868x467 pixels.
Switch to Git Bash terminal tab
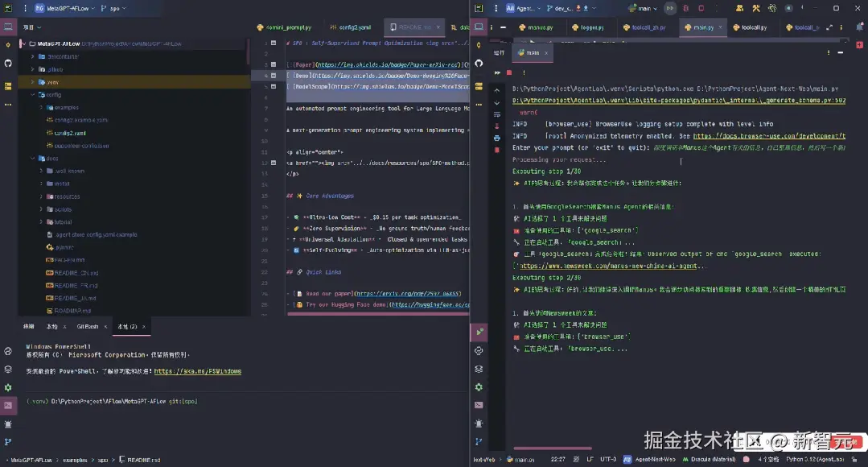point(88,326)
